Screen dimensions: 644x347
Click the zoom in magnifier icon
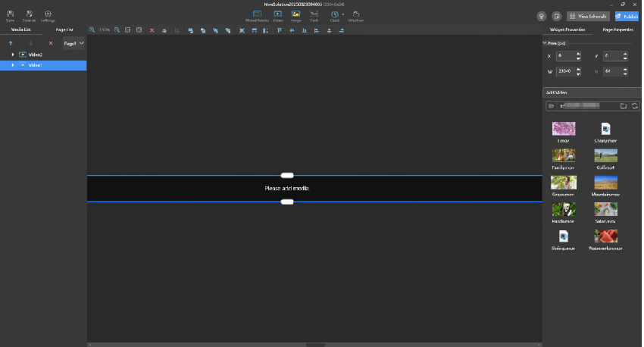(x=92, y=30)
